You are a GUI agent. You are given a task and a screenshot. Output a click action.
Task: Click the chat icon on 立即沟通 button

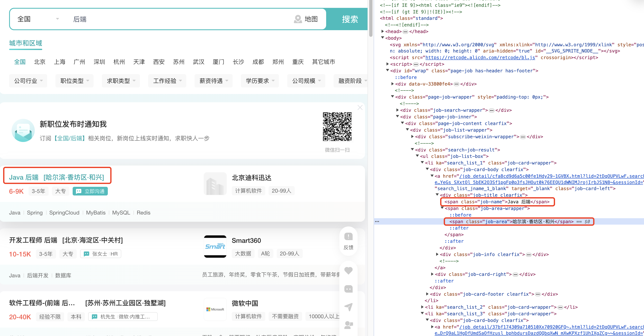coord(78,191)
